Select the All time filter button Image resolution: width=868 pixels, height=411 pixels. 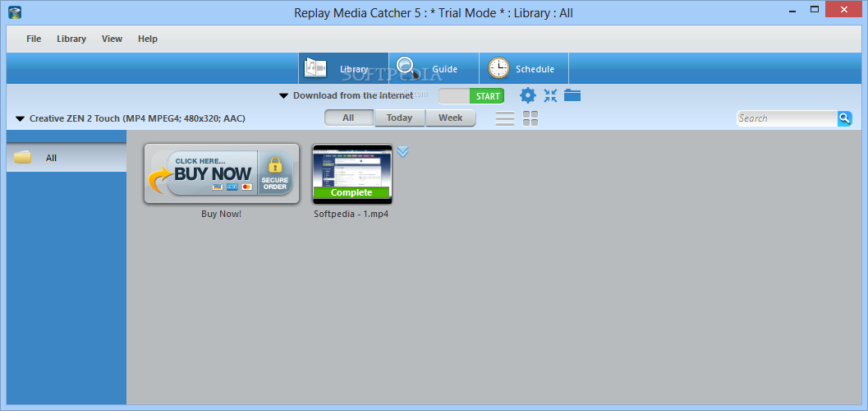(x=349, y=118)
